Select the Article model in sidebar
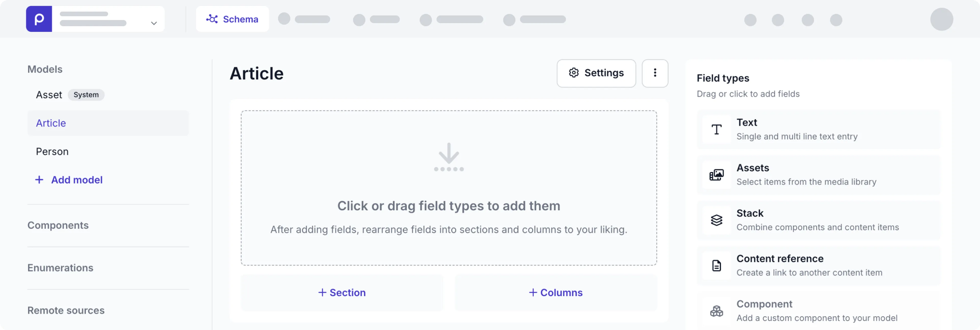 pyautogui.click(x=51, y=123)
